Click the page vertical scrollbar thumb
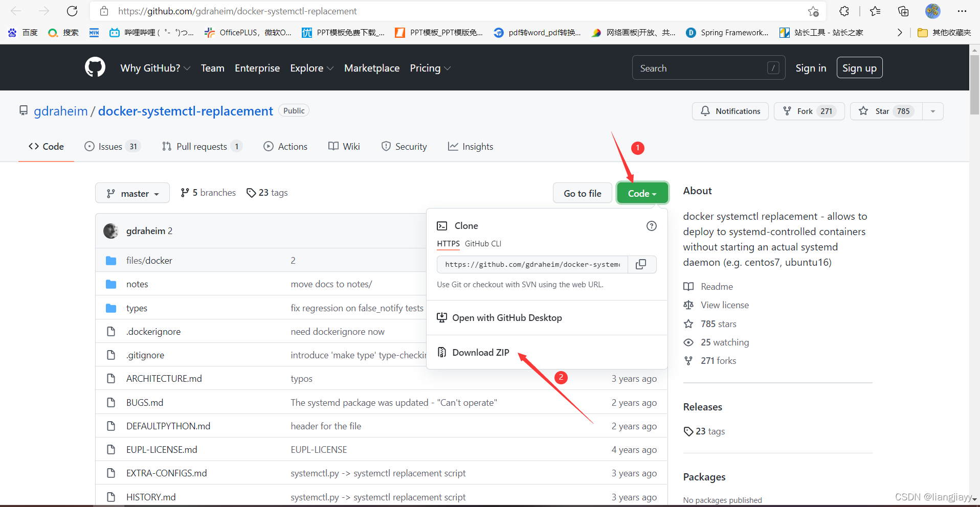 coord(974,84)
